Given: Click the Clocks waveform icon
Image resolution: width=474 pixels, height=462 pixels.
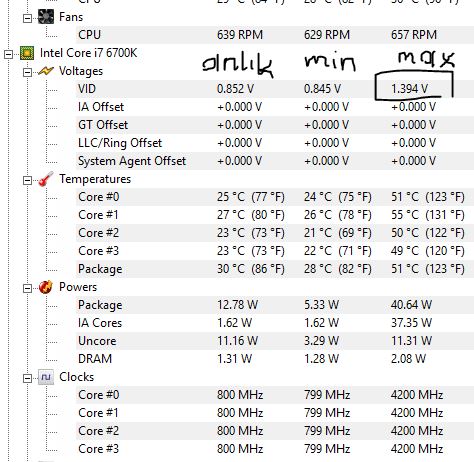Looking at the screenshot, I should pos(46,377).
